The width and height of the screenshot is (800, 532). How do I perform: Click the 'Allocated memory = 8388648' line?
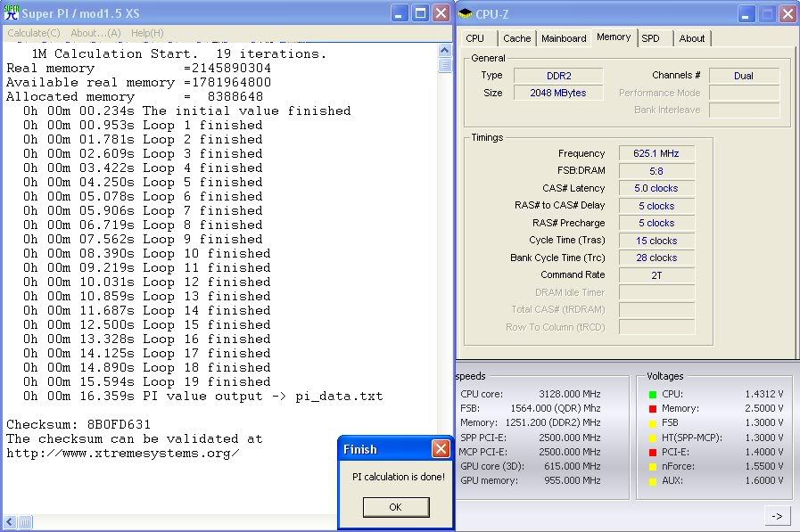tap(135, 96)
